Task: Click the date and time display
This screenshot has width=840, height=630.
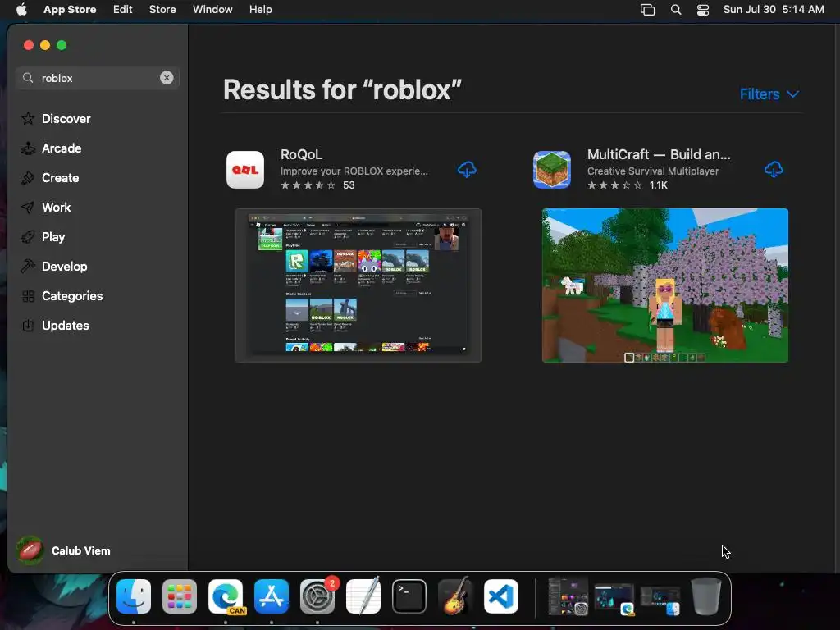Action: point(774,10)
